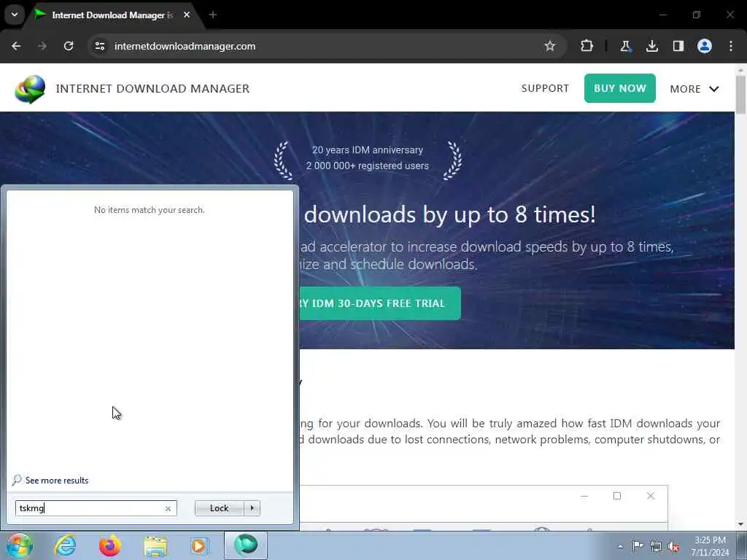Click the 'No items match your search.' text
This screenshot has width=747, height=560.
[x=149, y=210]
